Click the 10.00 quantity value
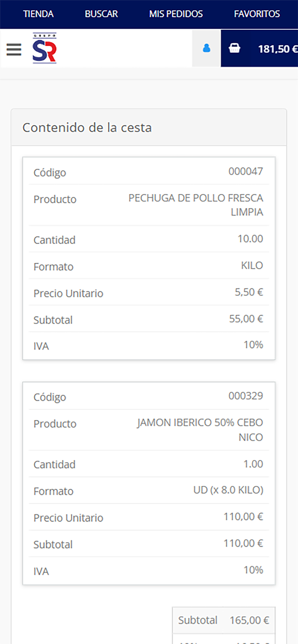The height and width of the screenshot is (644, 298). pos(250,239)
